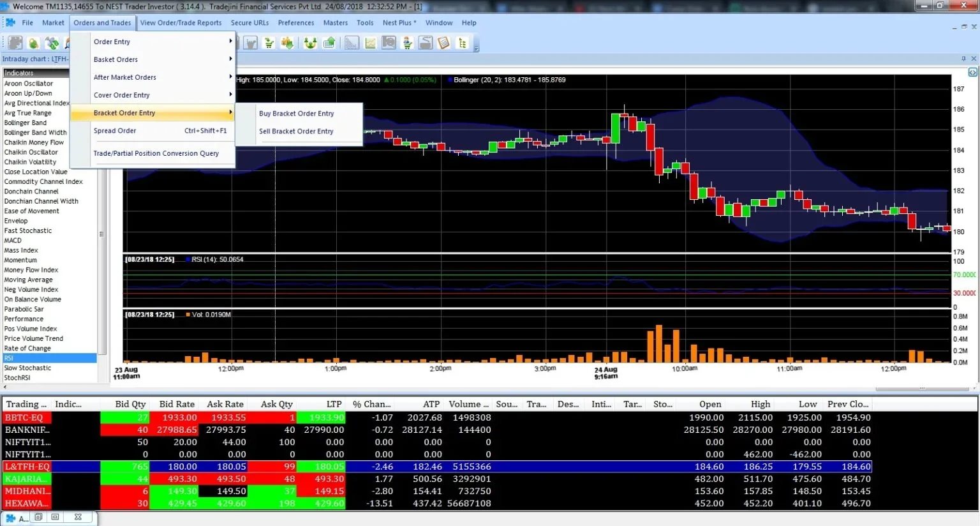Click the chart with magnifier toolbar icon
The height and width of the screenshot is (526, 980).
click(389, 43)
